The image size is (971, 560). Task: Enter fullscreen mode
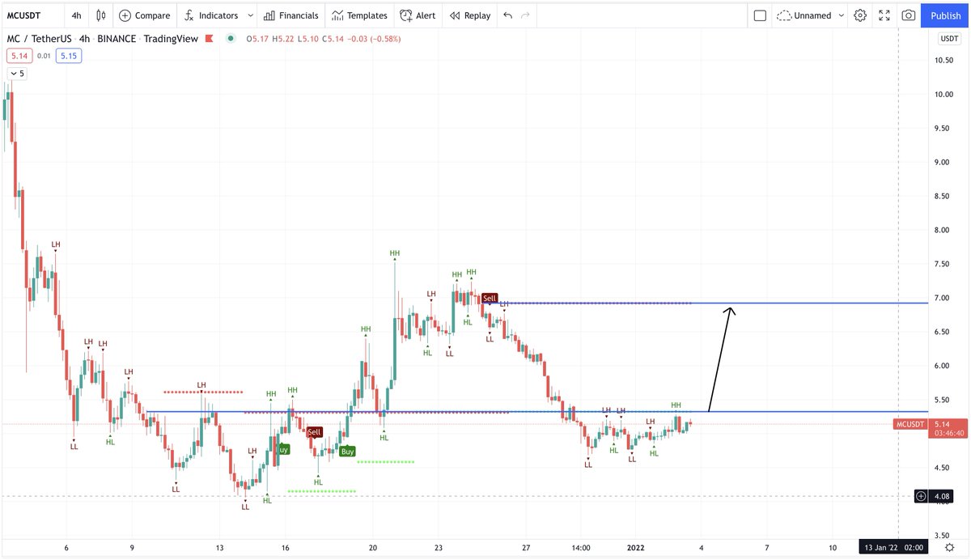[884, 15]
